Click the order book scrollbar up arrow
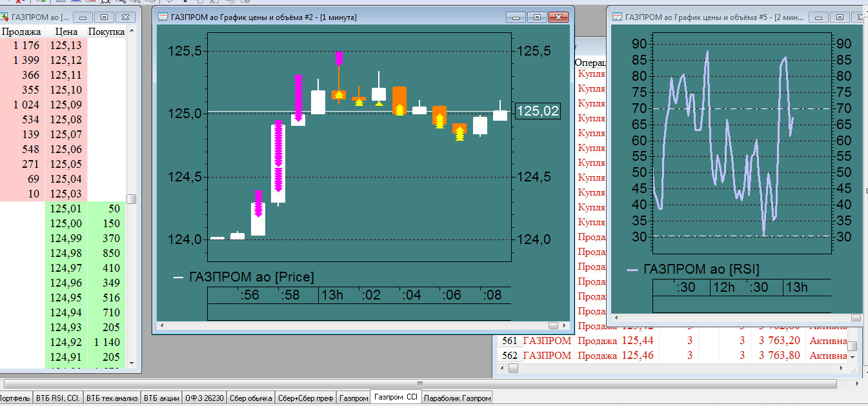Screen dimensions: 868x406 pyautogui.click(x=132, y=31)
